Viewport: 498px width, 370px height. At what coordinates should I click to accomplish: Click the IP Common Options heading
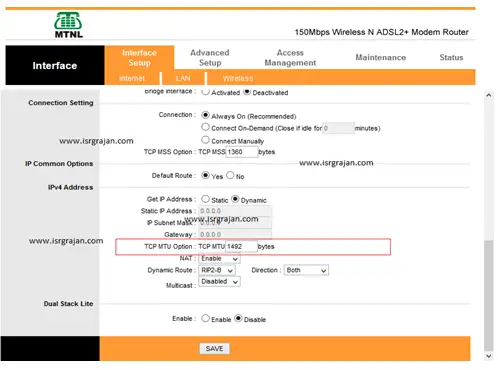pos(59,164)
